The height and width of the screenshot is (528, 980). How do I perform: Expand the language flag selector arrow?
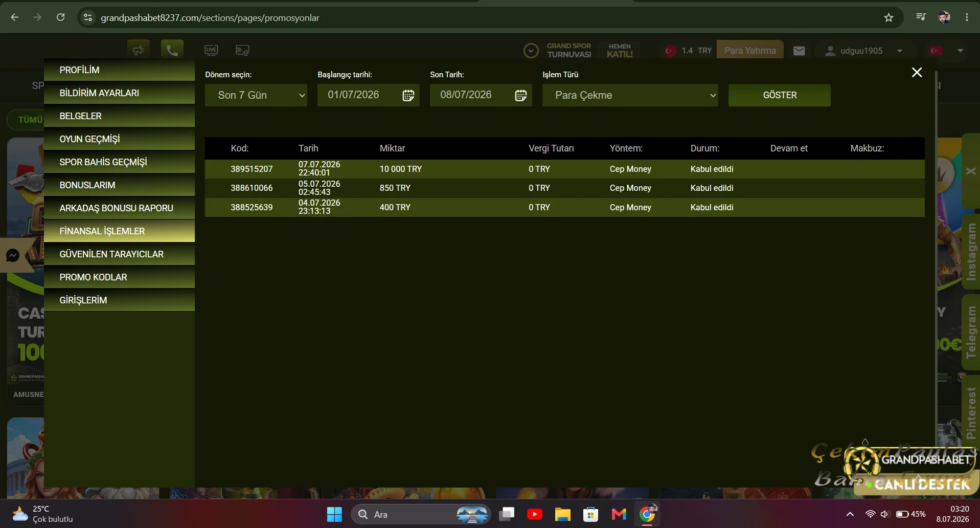click(960, 51)
